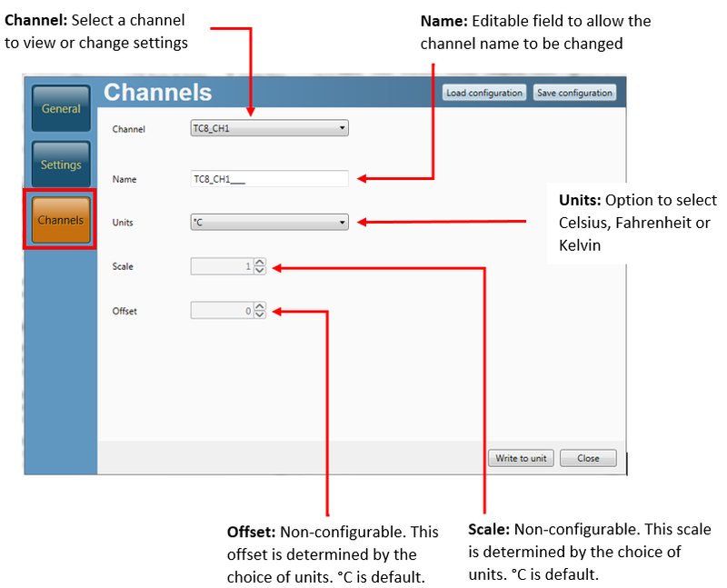Increase Scale with the up arrow

click(x=260, y=264)
